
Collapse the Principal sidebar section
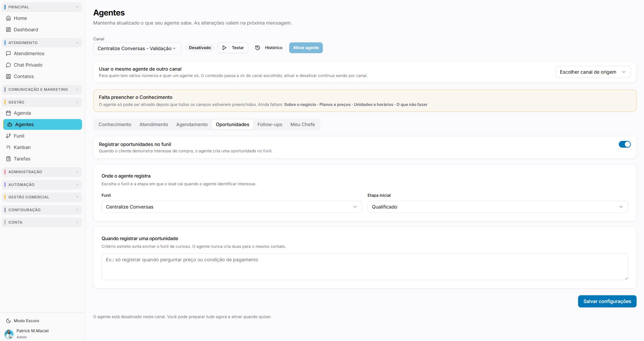pyautogui.click(x=42, y=7)
